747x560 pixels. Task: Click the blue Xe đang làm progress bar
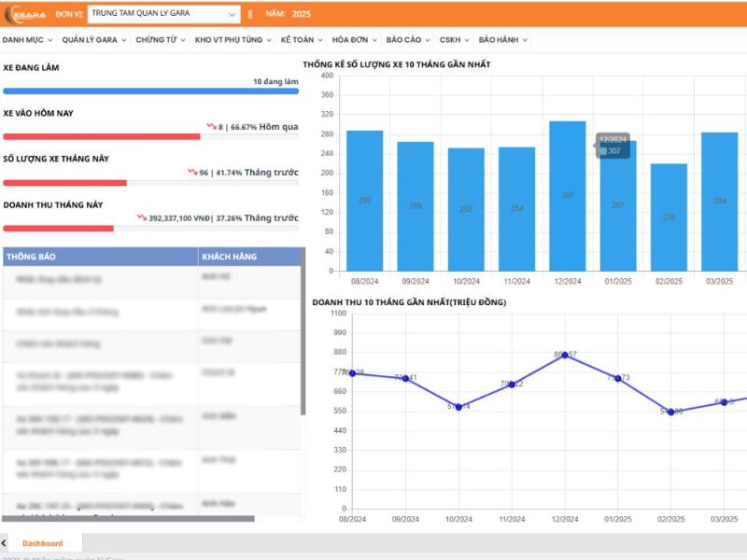coord(150,91)
